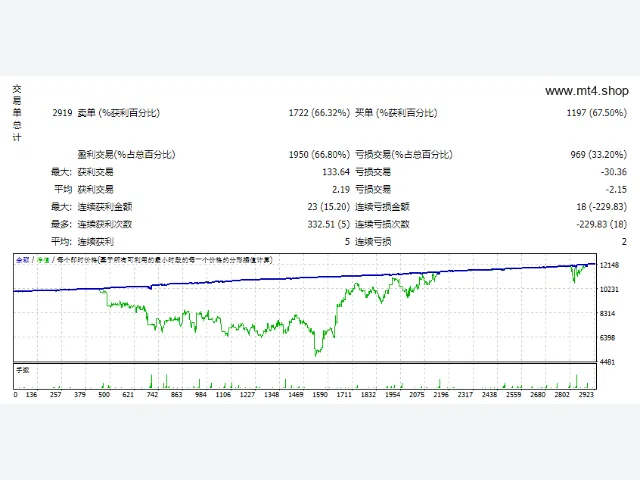Select the '亏损交易(%占总百分比)' label
Screen dimensions: 640x480
[404, 154]
